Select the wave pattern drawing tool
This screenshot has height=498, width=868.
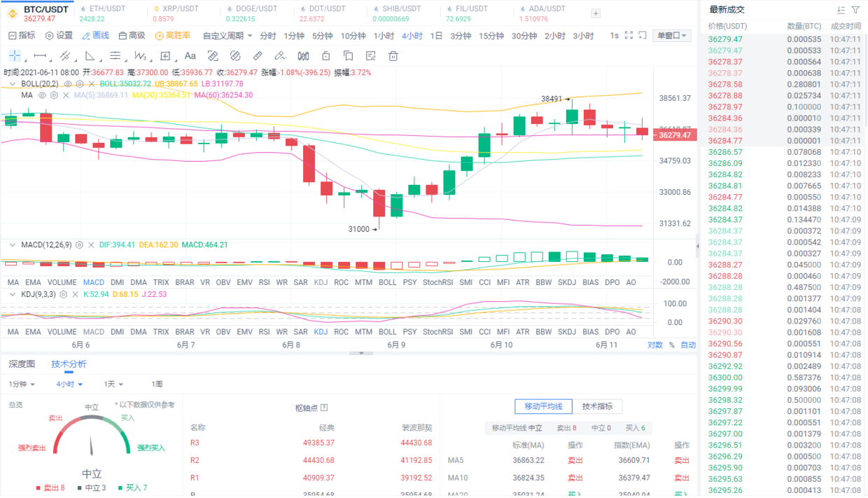(140, 56)
